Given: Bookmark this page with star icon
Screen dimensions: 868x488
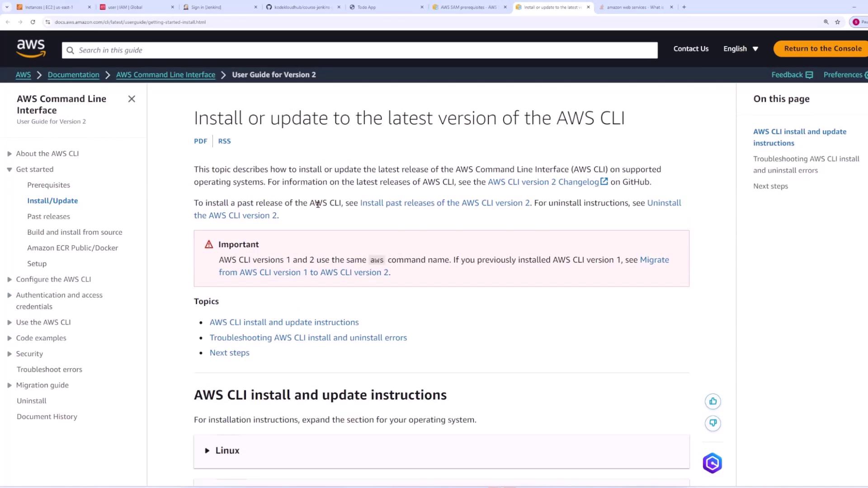Looking at the screenshot, I should pos(837,22).
